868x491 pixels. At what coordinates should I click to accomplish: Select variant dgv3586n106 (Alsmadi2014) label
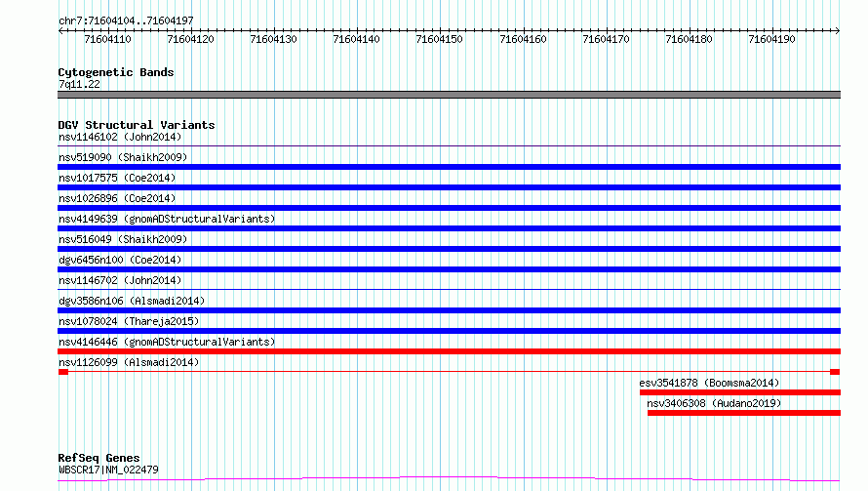click(x=132, y=301)
